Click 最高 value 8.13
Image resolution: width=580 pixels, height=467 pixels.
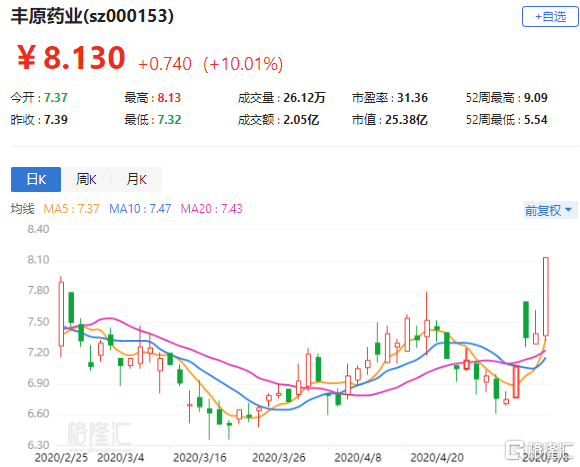169,98
